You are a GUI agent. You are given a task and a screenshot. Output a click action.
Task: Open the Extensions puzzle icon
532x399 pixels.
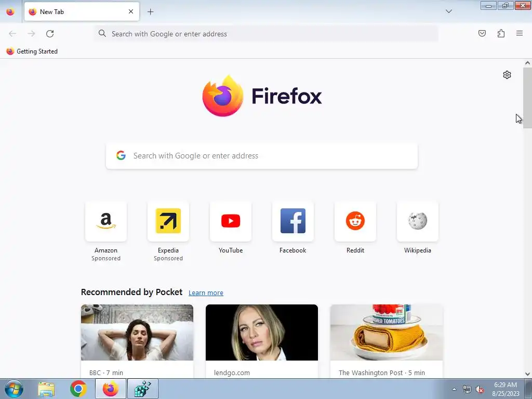501,33
